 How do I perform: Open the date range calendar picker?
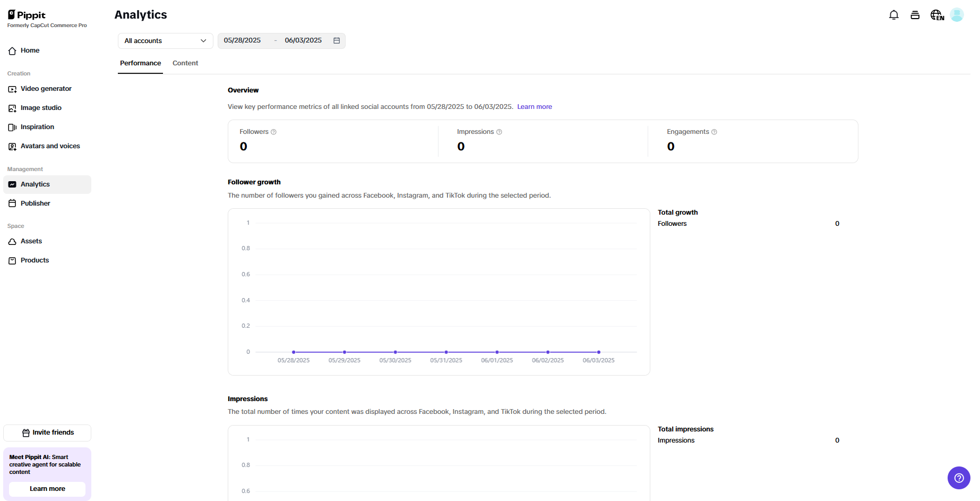(337, 40)
